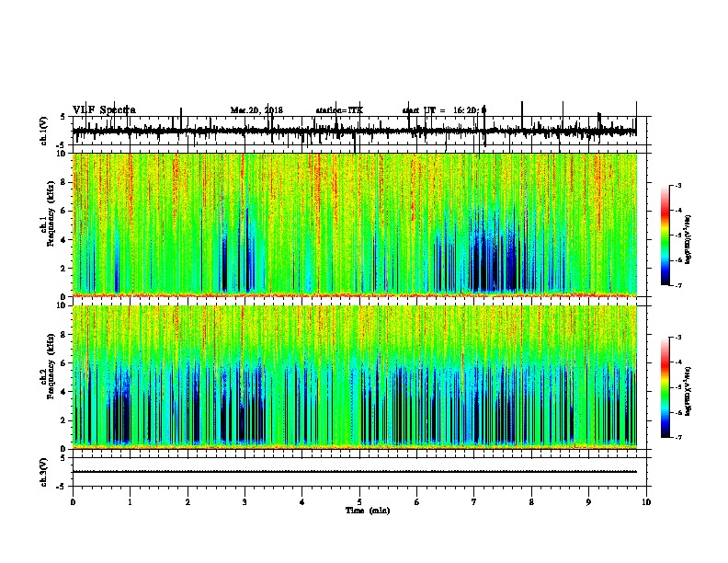Click the "ch.1(V)" waveform axis label
Screen dimensions: 728x563
click(x=44, y=131)
